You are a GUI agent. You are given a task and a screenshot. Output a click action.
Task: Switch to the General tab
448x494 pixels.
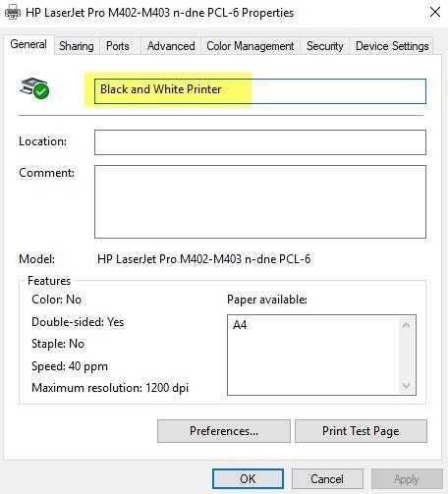coord(28,44)
